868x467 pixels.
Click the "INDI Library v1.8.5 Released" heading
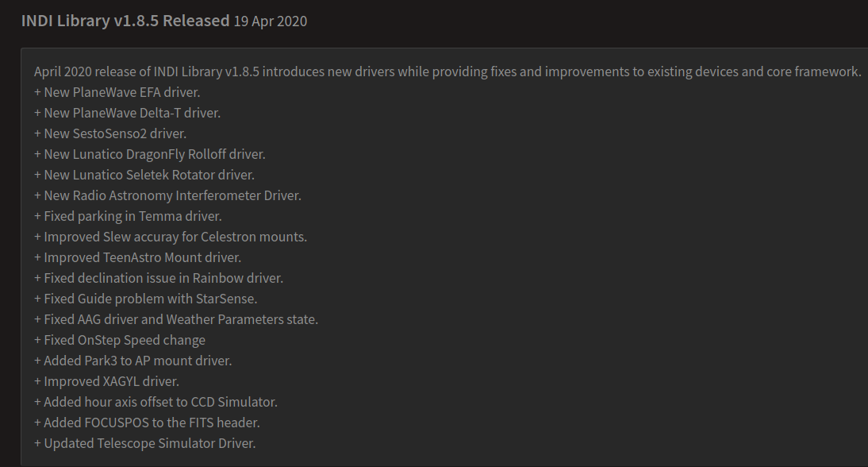click(125, 21)
